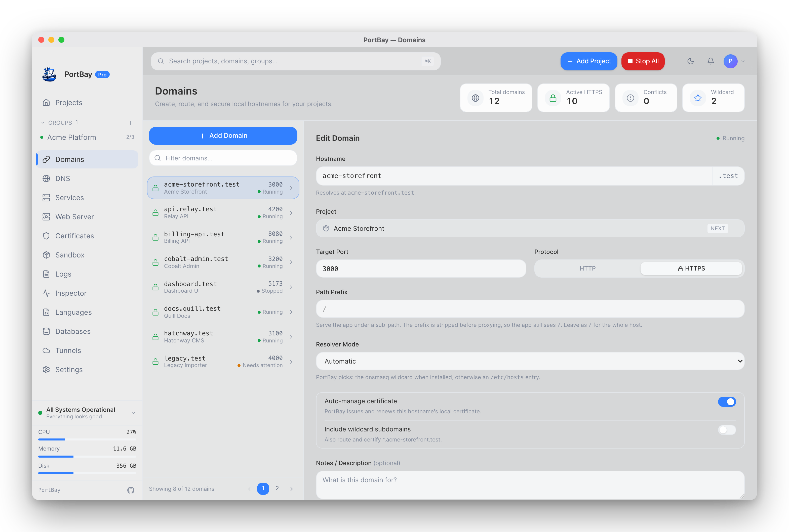Screen dimensions: 789x532
Task: Open Databases page
Action: (87, 331)
